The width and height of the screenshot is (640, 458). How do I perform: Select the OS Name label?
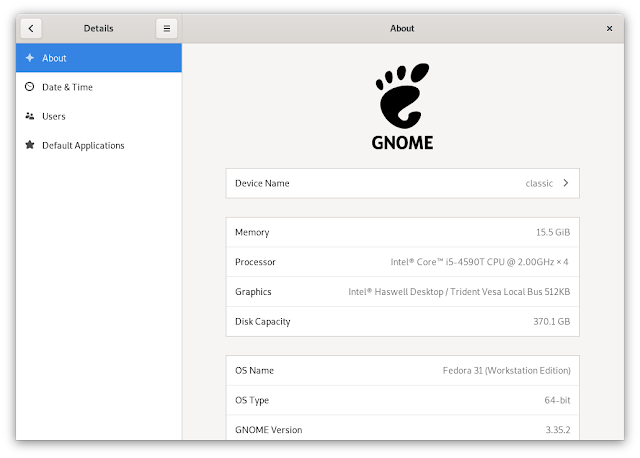pos(255,371)
